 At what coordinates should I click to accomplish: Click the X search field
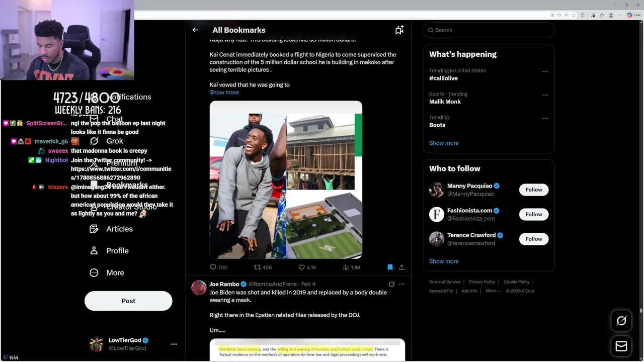pos(489,30)
